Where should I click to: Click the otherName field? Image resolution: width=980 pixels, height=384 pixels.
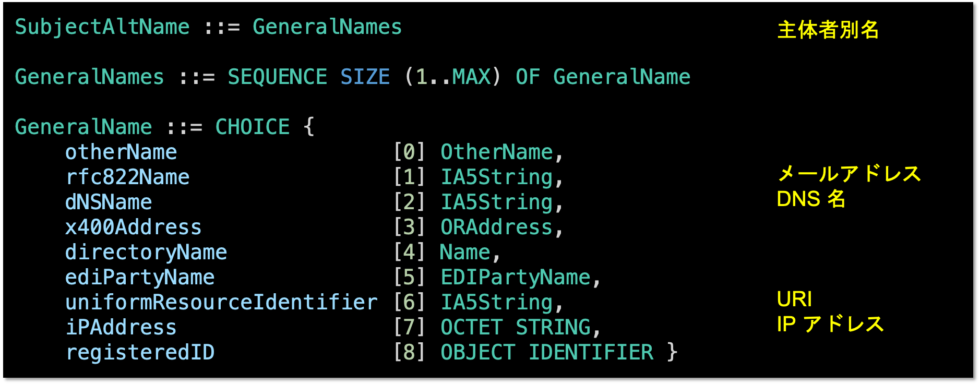pos(121,152)
